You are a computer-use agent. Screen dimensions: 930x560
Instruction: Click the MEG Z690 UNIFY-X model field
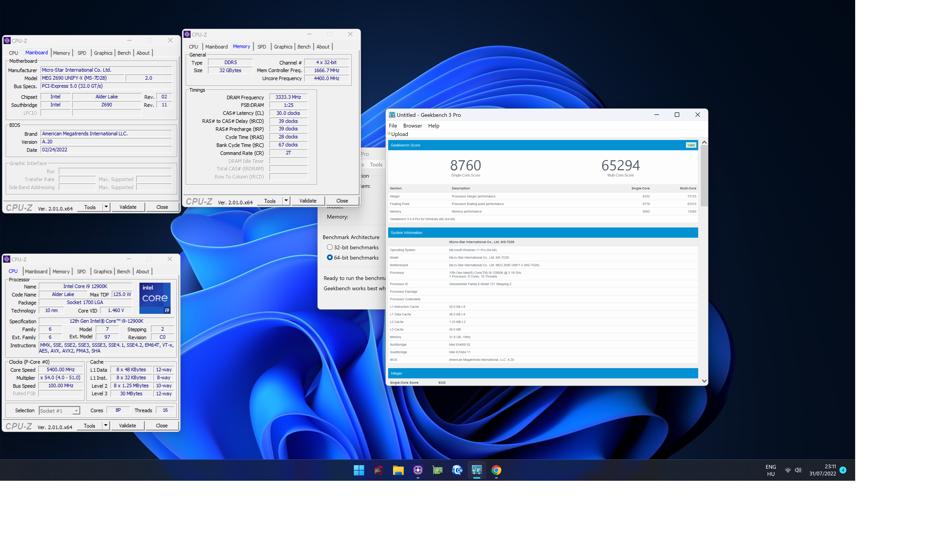click(82, 78)
